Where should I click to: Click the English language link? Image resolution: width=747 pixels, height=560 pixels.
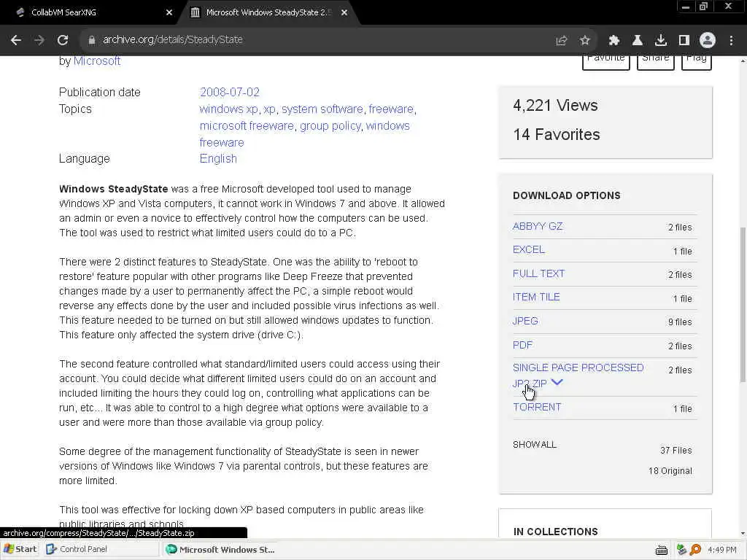point(218,158)
